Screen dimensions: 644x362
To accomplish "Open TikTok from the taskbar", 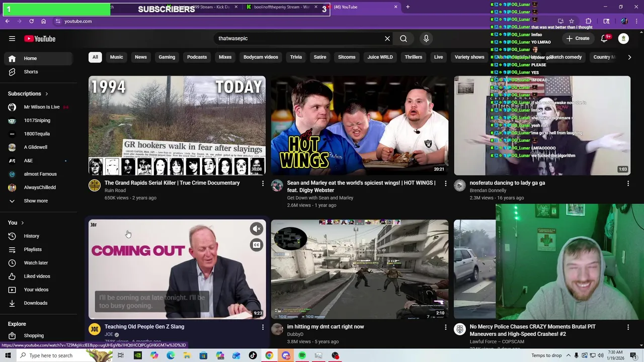I will point(253,355).
